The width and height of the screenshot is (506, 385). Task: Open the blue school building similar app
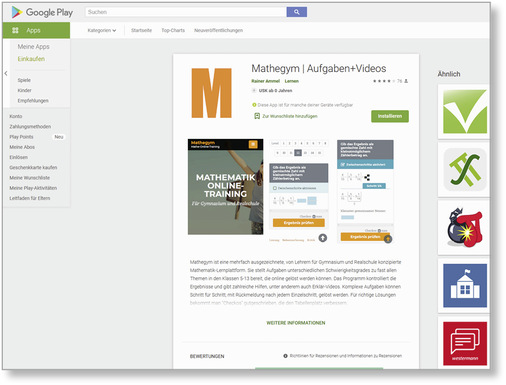click(x=465, y=286)
